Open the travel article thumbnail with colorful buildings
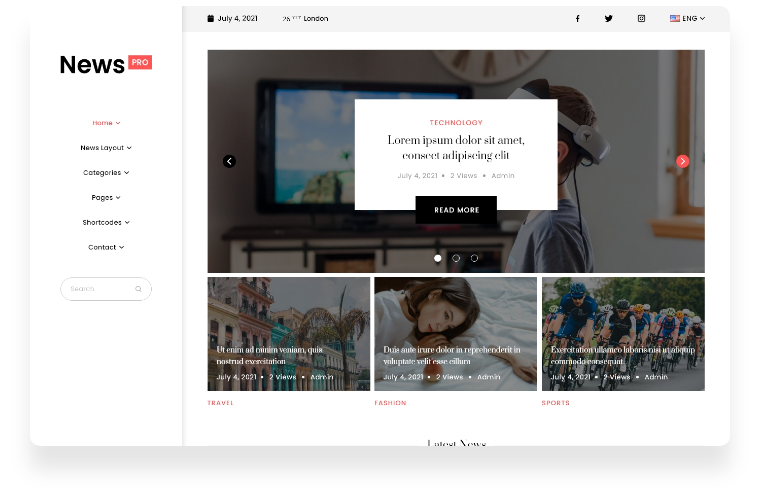760x500 pixels. [x=289, y=334]
